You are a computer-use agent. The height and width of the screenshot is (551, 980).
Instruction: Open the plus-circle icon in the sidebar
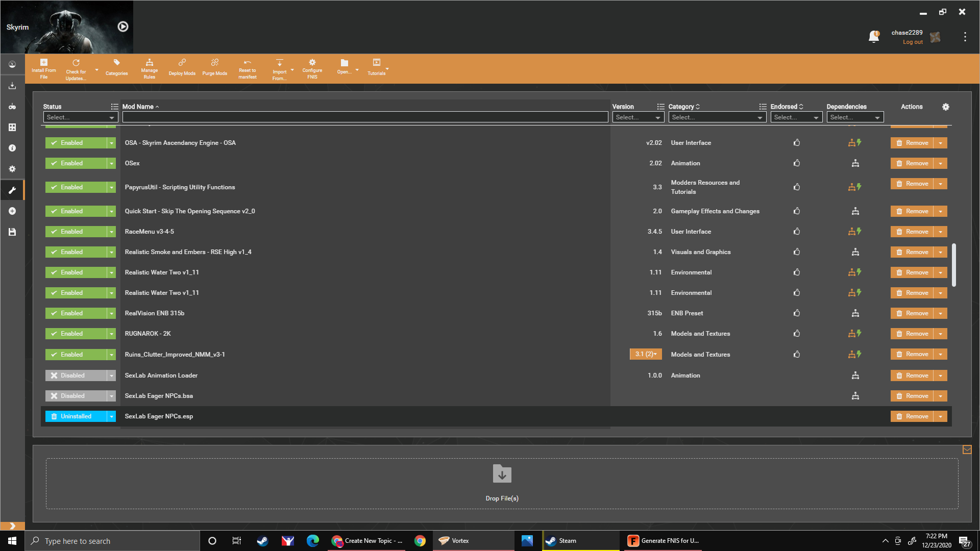click(12, 211)
